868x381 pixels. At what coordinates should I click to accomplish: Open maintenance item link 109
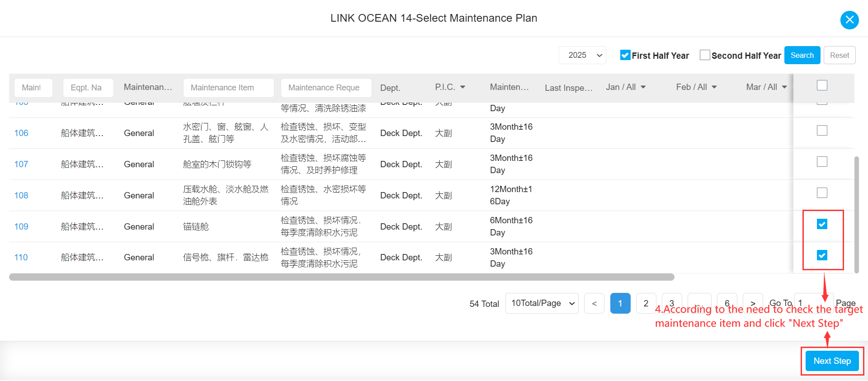(x=21, y=227)
